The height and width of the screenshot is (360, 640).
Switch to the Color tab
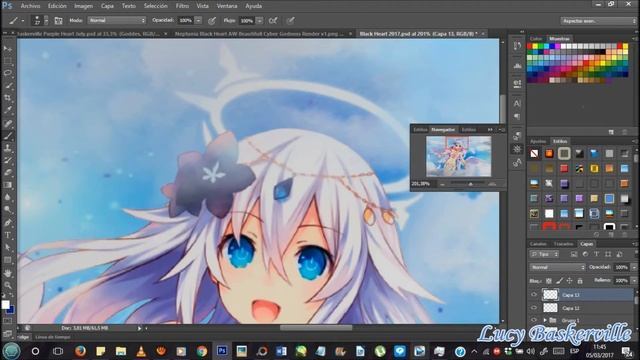point(536,39)
